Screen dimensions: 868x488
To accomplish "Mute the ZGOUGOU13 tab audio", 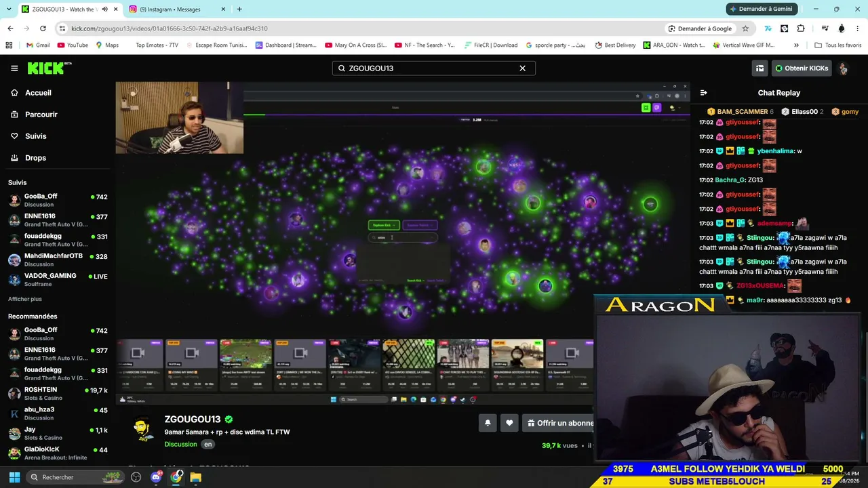I will [x=104, y=9].
